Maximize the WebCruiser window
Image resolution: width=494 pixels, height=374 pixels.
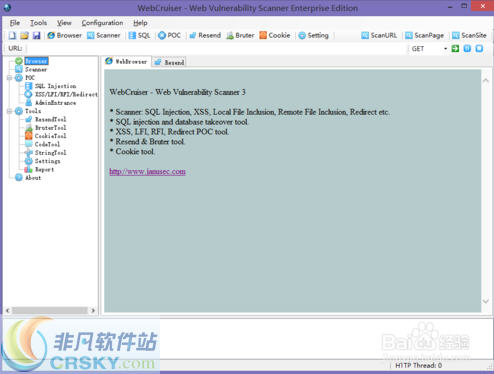pyautogui.click(x=464, y=6)
